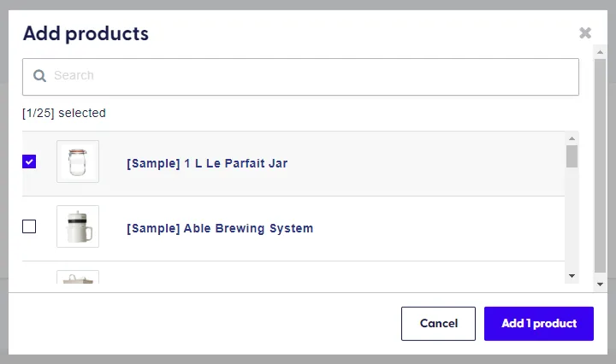Click the dialog's outer scroll up arrow
Viewport: 616px width, 364px height.
(600, 52)
